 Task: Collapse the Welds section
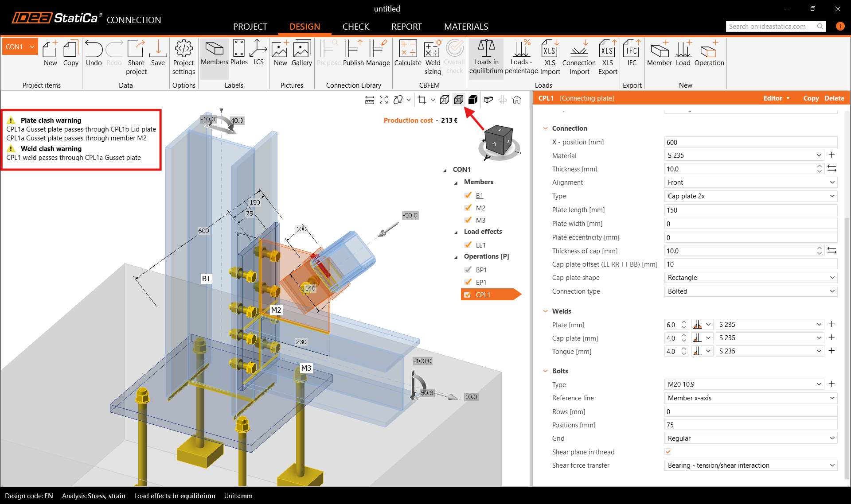coord(546,311)
